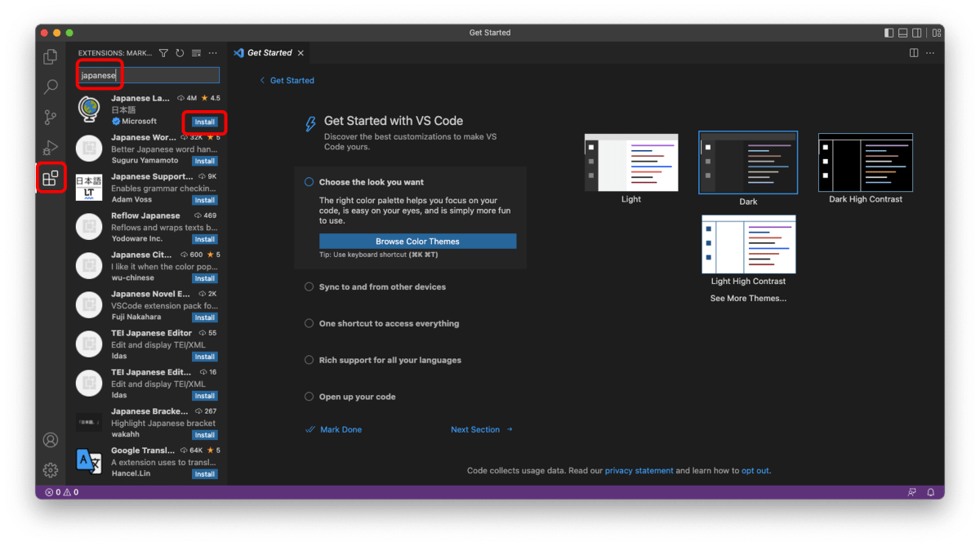Click the filter extensions icon
The height and width of the screenshot is (546, 980).
point(163,53)
